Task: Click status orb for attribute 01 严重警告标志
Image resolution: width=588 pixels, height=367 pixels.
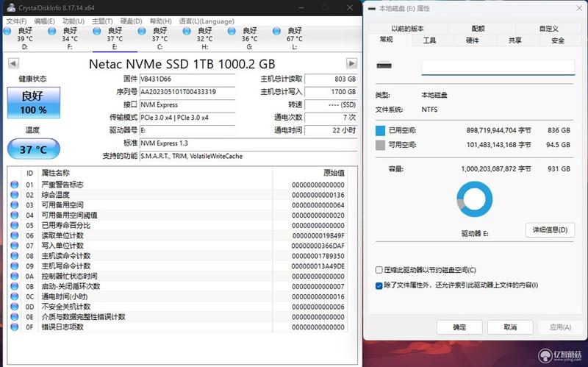Action: click(x=14, y=185)
